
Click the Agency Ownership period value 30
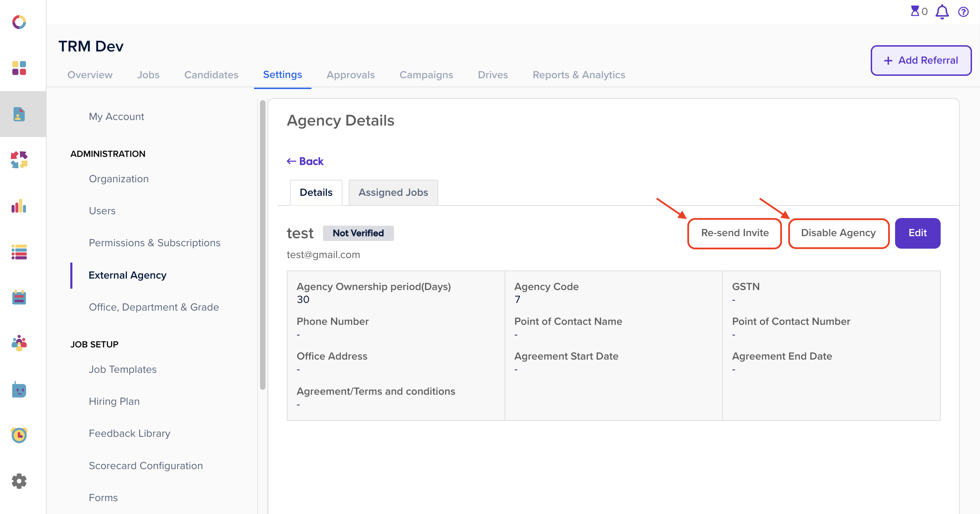[303, 299]
